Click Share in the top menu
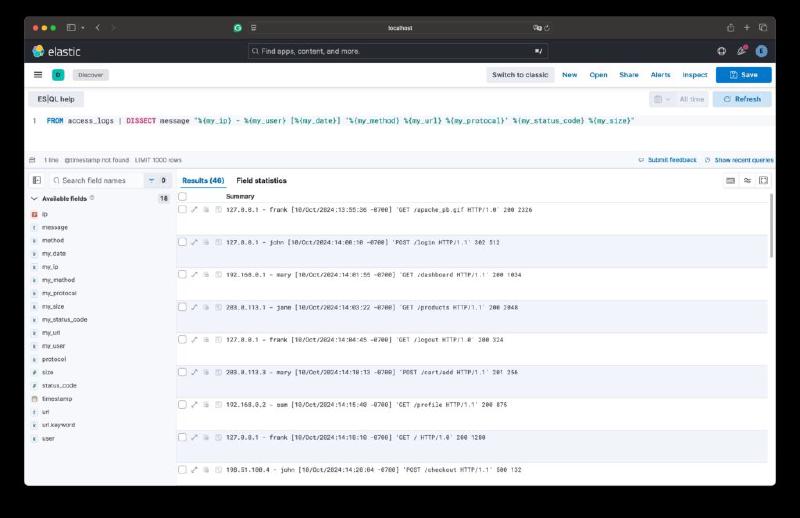 629,75
